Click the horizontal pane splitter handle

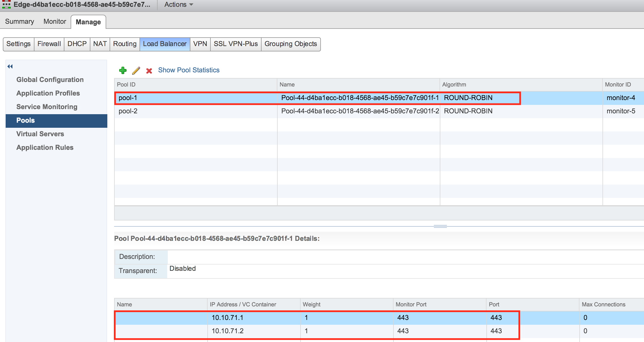[440, 226]
